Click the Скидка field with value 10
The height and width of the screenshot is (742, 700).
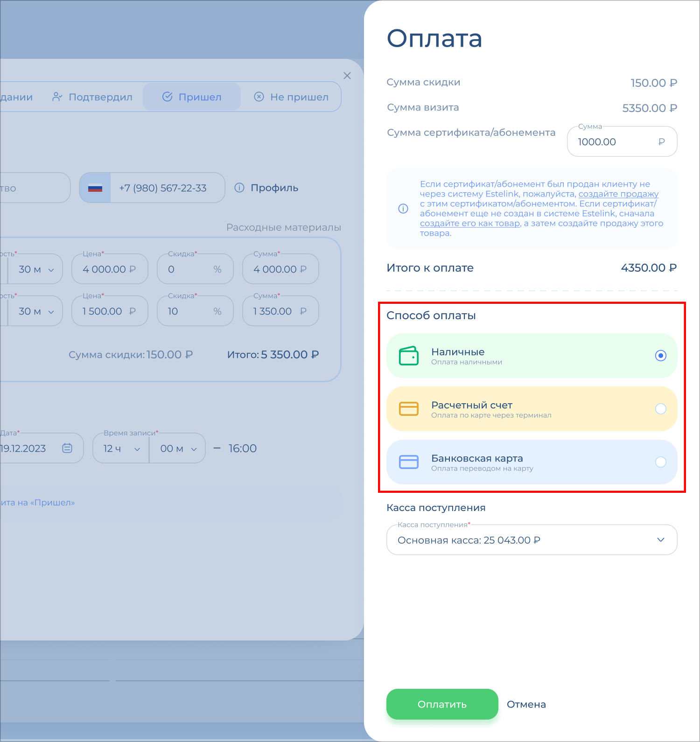pyautogui.click(x=195, y=311)
